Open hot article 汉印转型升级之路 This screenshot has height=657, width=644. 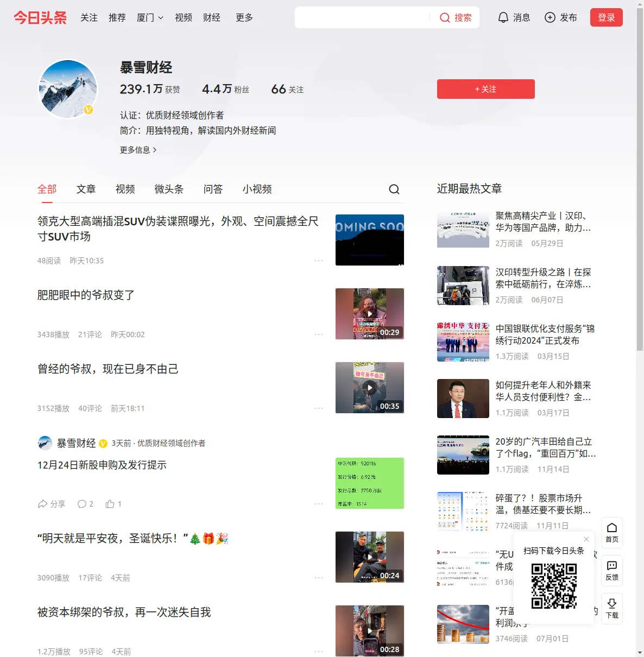544,278
